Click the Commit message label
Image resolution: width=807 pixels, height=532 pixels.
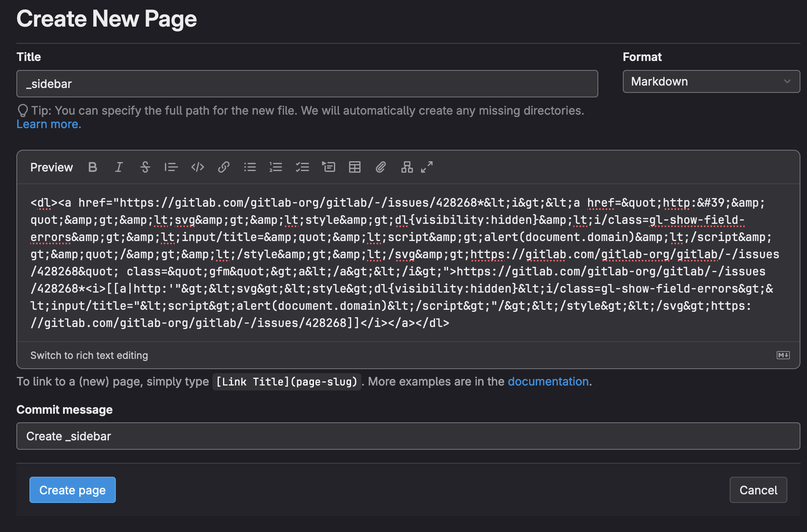[x=64, y=410]
